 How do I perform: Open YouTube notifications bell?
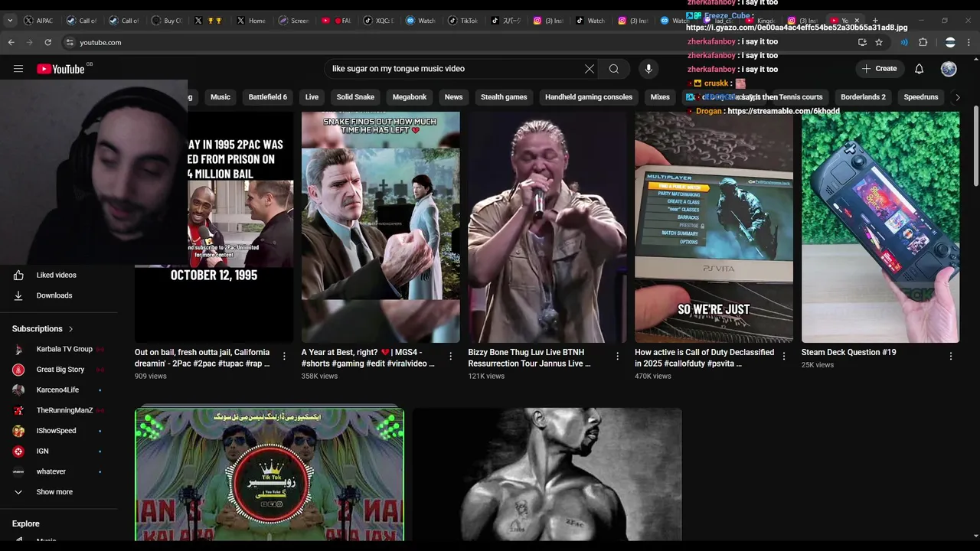920,69
